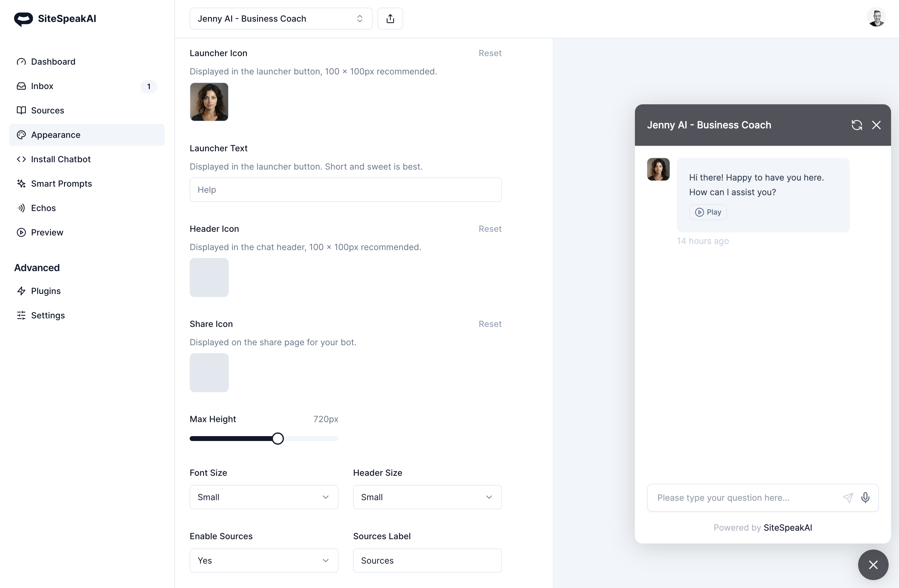Viewport: 899px width, 588px height.
Task: Play the greeting audio message
Action: point(708,212)
